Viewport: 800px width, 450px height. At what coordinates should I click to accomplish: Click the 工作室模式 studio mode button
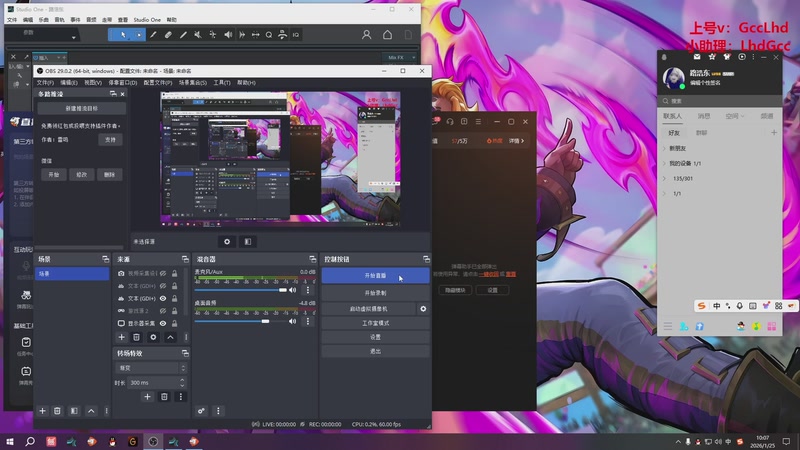click(375, 323)
